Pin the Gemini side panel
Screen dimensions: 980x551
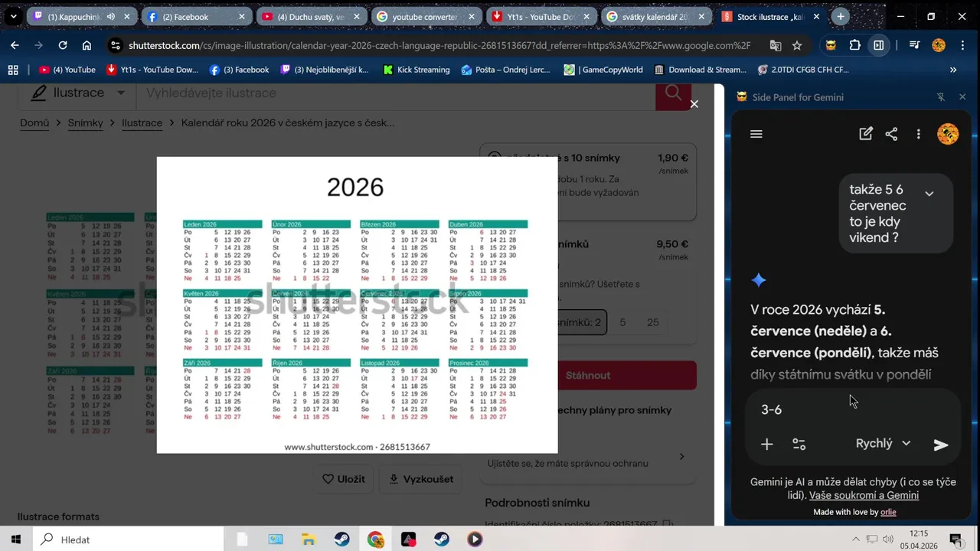click(941, 97)
